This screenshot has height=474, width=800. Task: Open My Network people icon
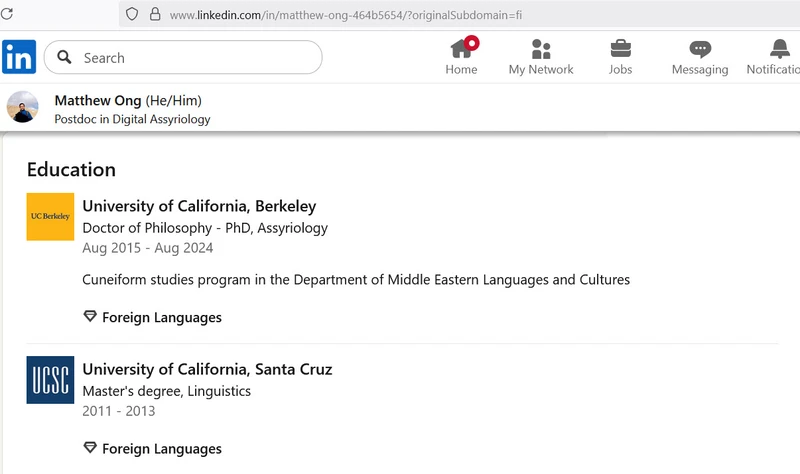pos(541,49)
